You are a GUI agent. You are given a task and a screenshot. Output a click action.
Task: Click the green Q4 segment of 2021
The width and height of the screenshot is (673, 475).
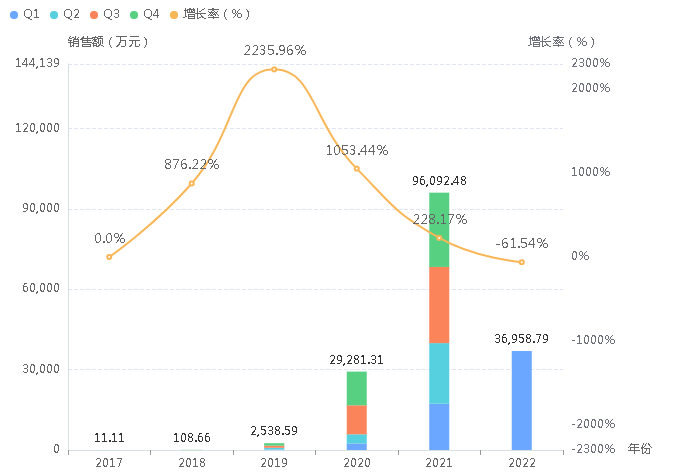click(x=439, y=230)
